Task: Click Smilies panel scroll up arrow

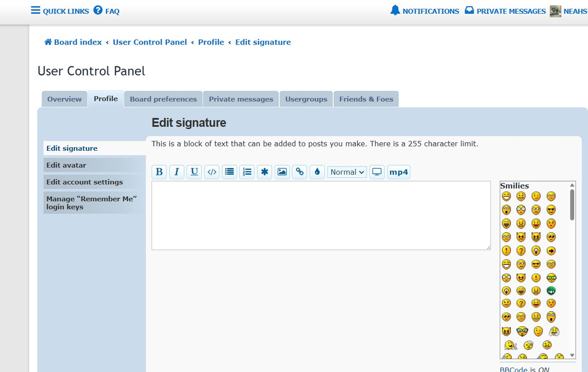Action: pos(572,185)
